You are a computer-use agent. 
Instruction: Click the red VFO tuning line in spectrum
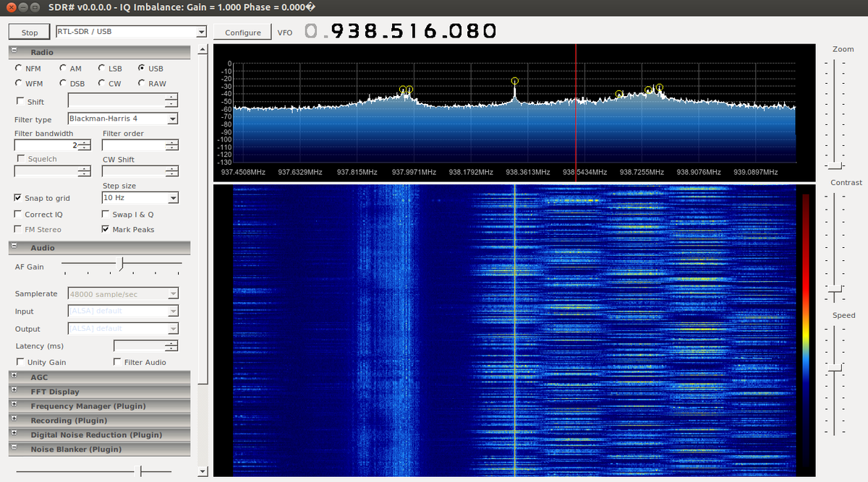[576, 111]
